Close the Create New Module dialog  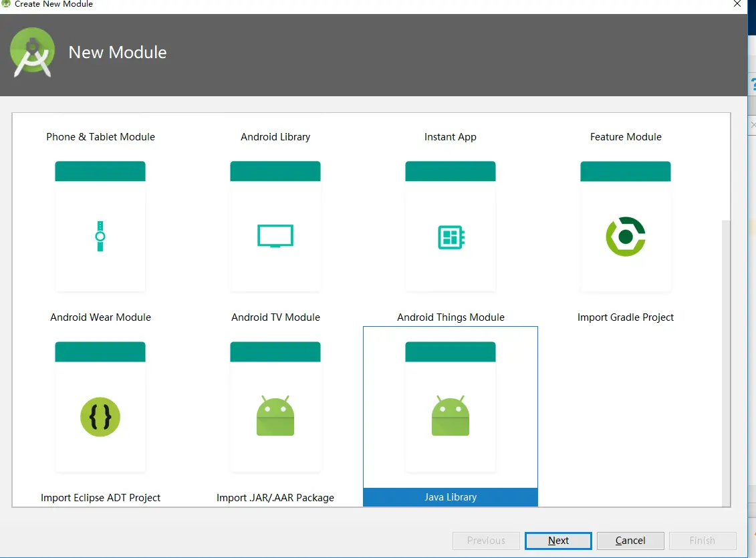[x=737, y=4]
